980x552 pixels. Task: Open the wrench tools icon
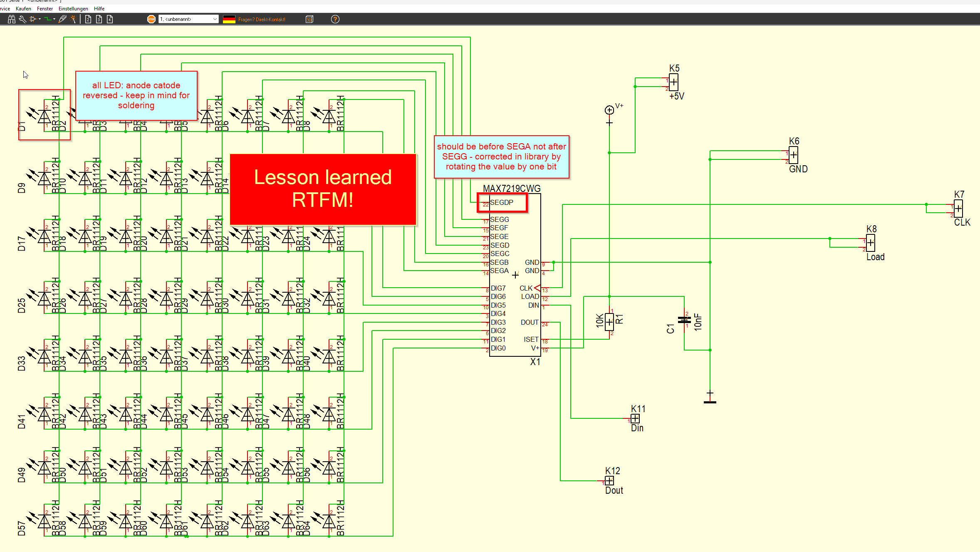tap(22, 19)
